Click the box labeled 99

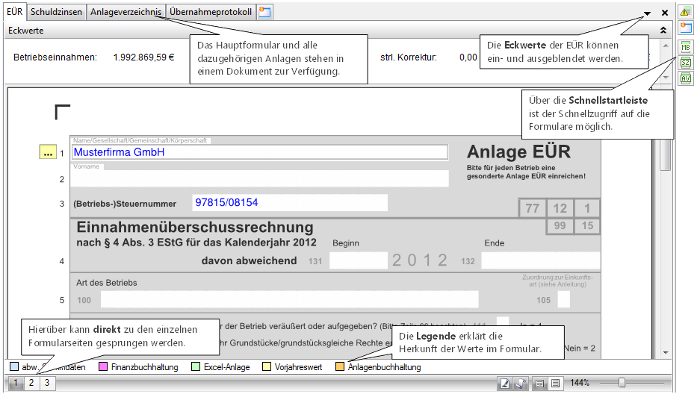[x=560, y=226]
